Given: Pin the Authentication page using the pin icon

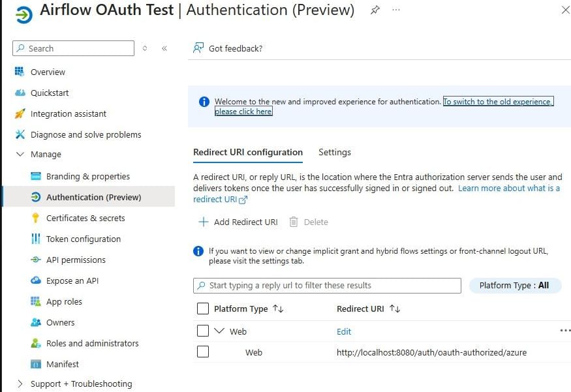Looking at the screenshot, I should pyautogui.click(x=375, y=10).
